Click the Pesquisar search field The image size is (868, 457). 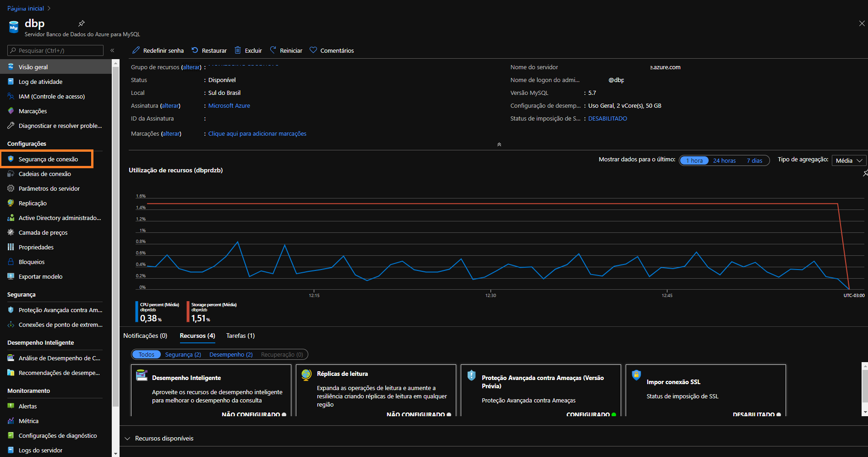55,50
